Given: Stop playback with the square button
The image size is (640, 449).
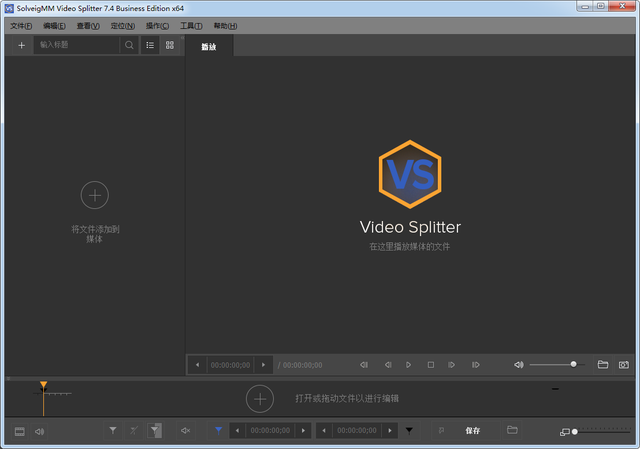Looking at the screenshot, I should tap(431, 365).
